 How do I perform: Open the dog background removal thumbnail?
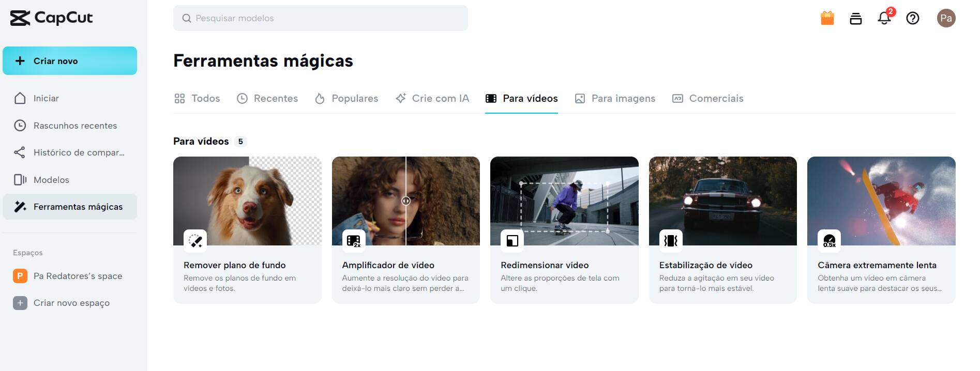pos(247,201)
